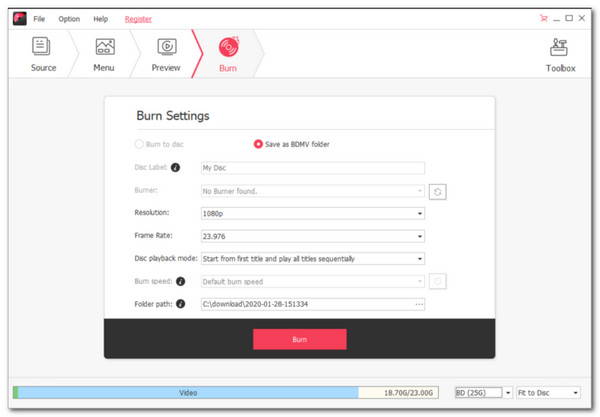This screenshot has width=600, height=417.
Task: Click the Register link
Action: [138, 19]
